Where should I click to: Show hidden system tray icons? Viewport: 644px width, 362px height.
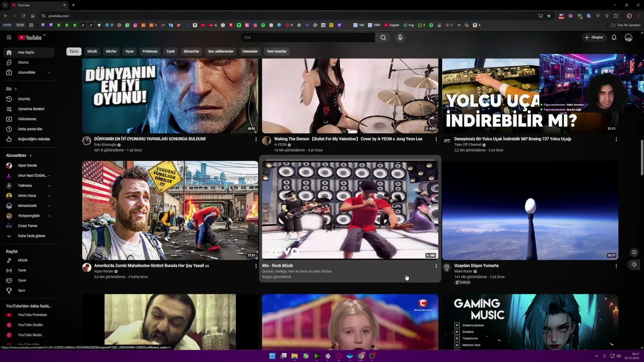[x=597, y=356]
